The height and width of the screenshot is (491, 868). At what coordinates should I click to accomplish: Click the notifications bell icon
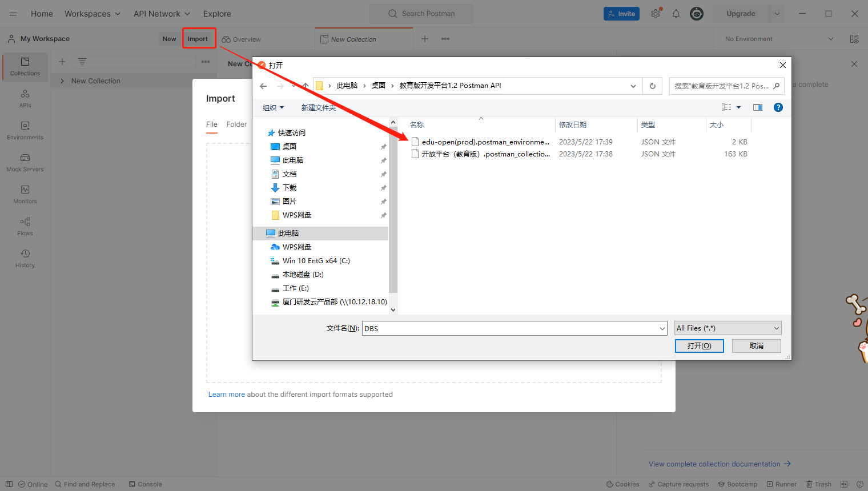pyautogui.click(x=676, y=14)
